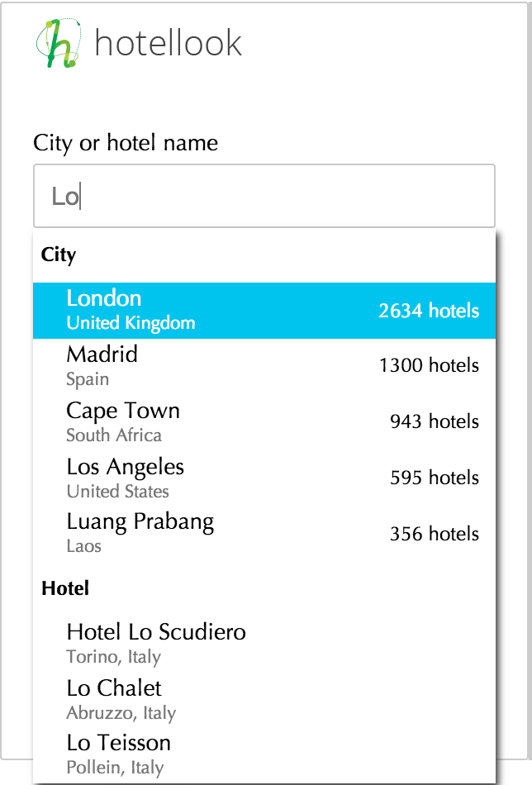The height and width of the screenshot is (785, 532).
Task: Click the 'City or hotel name' label
Action: (x=126, y=143)
